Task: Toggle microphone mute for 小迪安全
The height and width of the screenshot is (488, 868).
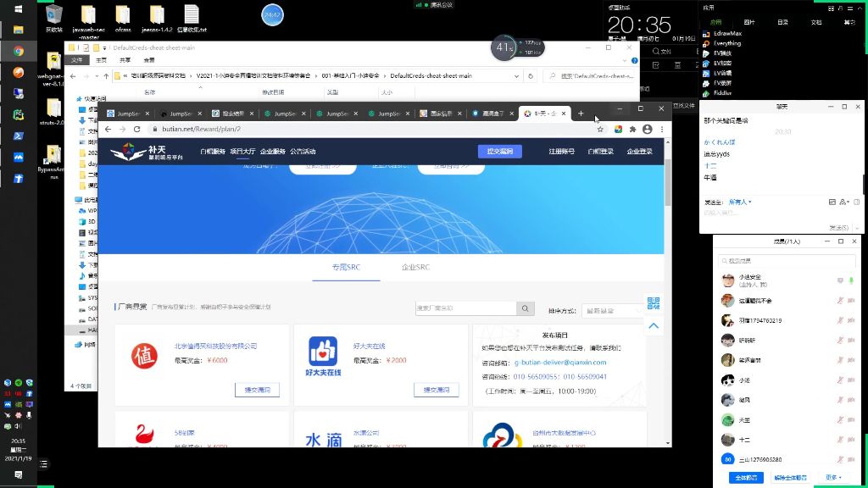Action: pyautogui.click(x=851, y=280)
